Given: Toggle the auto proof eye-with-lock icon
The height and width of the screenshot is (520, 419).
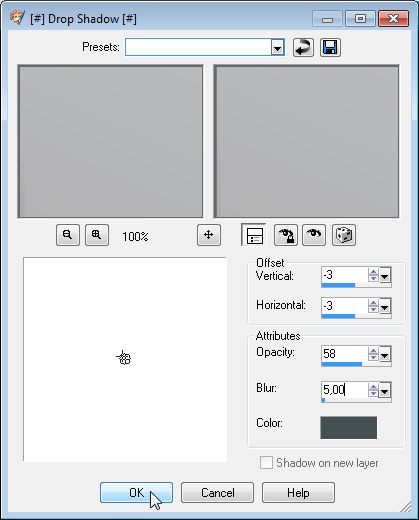Looking at the screenshot, I should (286, 235).
